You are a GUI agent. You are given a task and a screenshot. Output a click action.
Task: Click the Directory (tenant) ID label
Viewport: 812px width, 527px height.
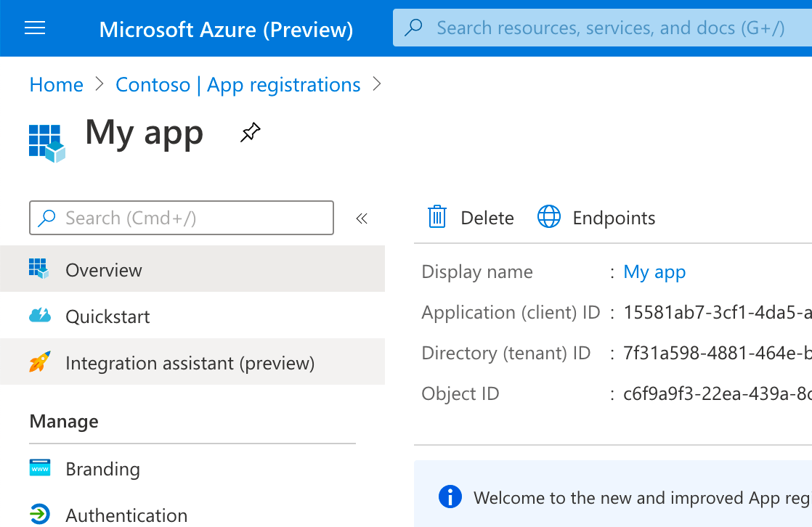(x=506, y=353)
